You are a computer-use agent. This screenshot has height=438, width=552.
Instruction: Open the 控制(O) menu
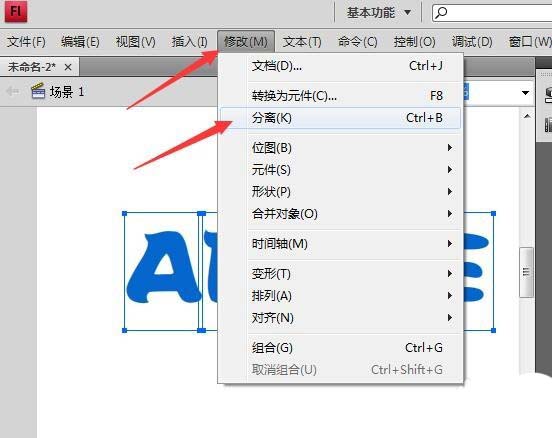coord(414,42)
